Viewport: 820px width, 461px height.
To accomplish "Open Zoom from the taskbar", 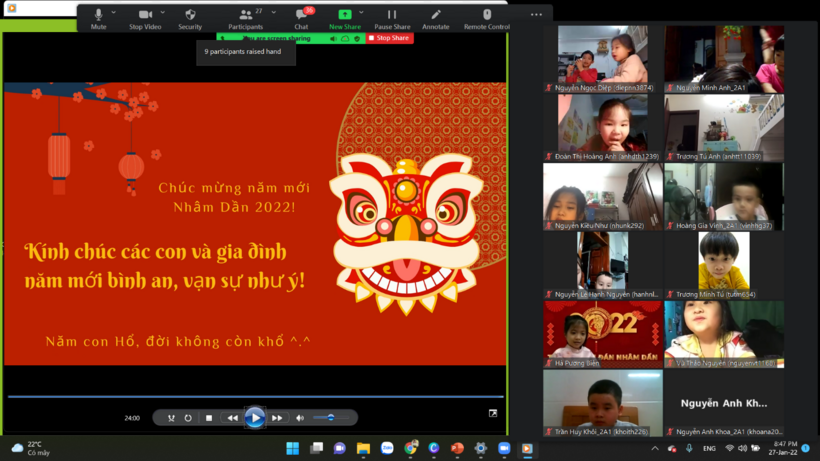I will [x=504, y=448].
